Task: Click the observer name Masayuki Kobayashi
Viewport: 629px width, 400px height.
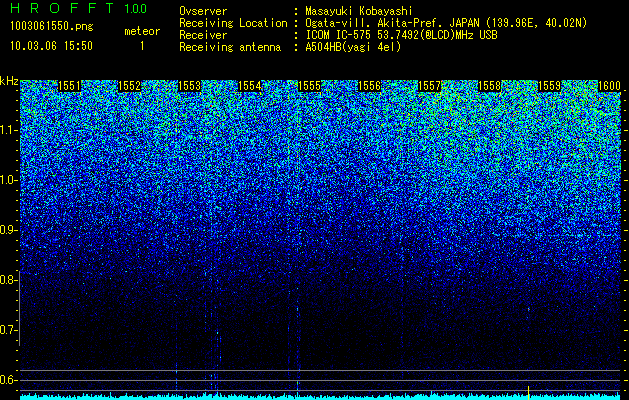Action: (x=359, y=11)
